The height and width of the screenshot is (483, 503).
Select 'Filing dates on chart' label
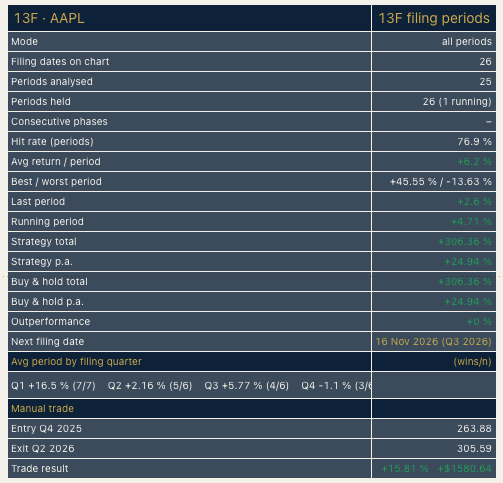tap(60, 62)
